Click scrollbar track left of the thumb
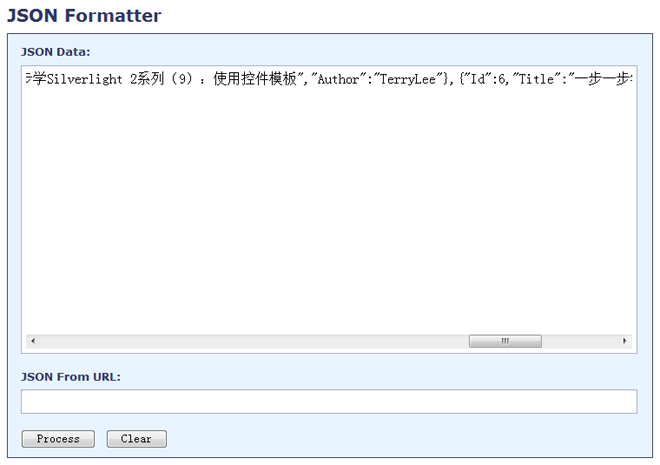Image resolution: width=660 pixels, height=465 pixels. tap(250, 341)
